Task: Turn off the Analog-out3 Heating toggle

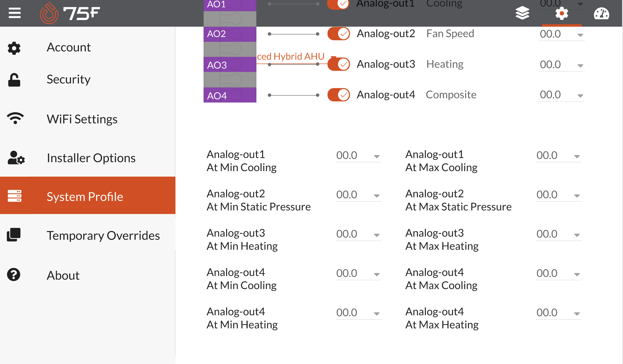Action: click(339, 64)
